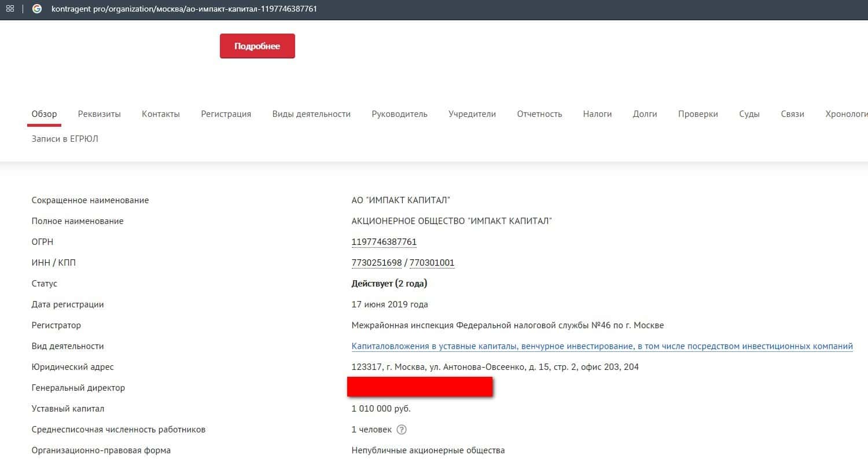This screenshot has height=466, width=868.
Task: Open the 'Проверки' tab
Action: [698, 114]
